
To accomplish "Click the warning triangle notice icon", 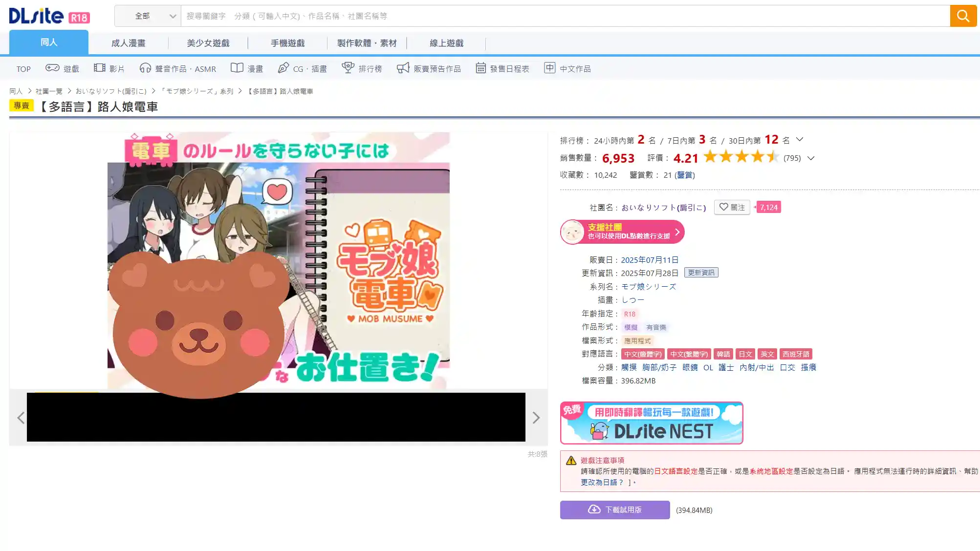I will coord(571,461).
